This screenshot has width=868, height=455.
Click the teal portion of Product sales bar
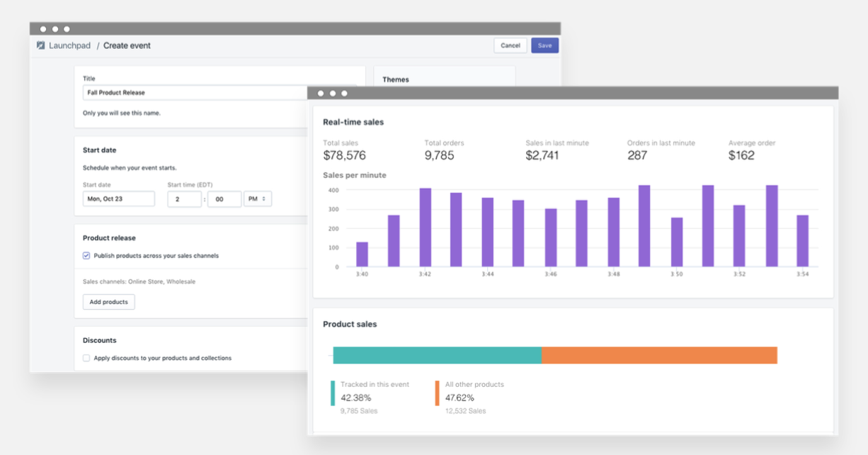tap(435, 354)
